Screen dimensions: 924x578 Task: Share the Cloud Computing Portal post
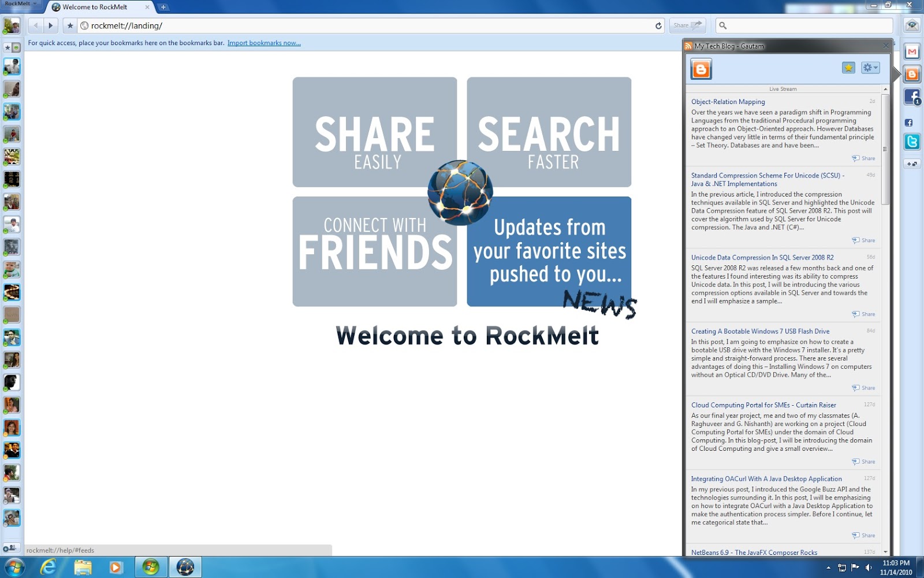(863, 462)
